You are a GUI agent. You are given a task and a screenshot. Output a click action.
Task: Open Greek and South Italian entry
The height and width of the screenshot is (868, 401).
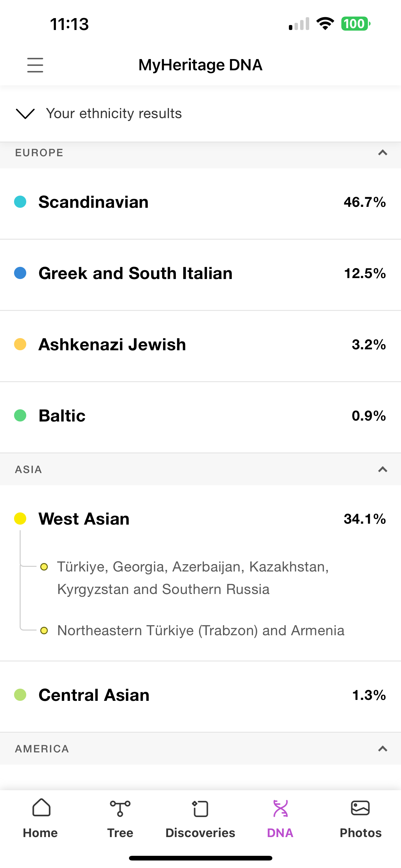click(200, 273)
